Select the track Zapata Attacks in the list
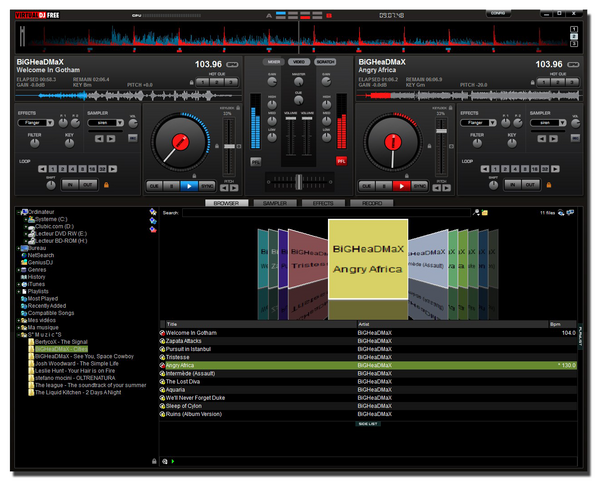 [183, 341]
